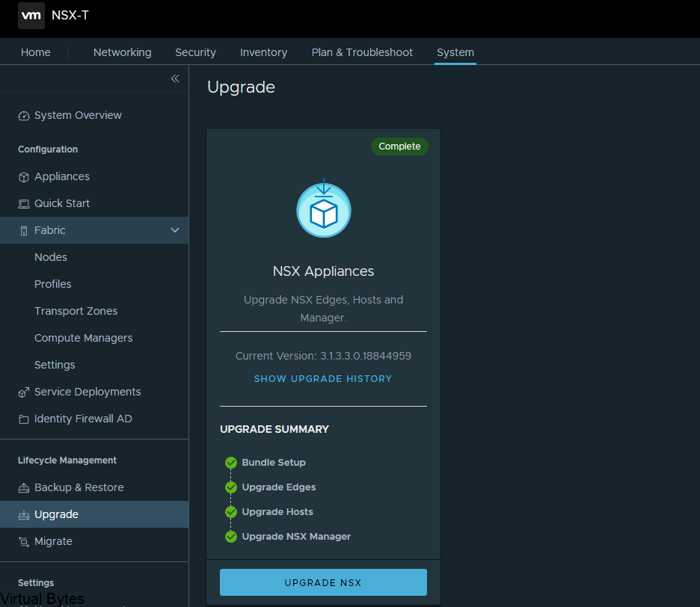Click the Upgrade NSX Manager green checkmark
This screenshot has height=607, width=700.
[x=231, y=537]
